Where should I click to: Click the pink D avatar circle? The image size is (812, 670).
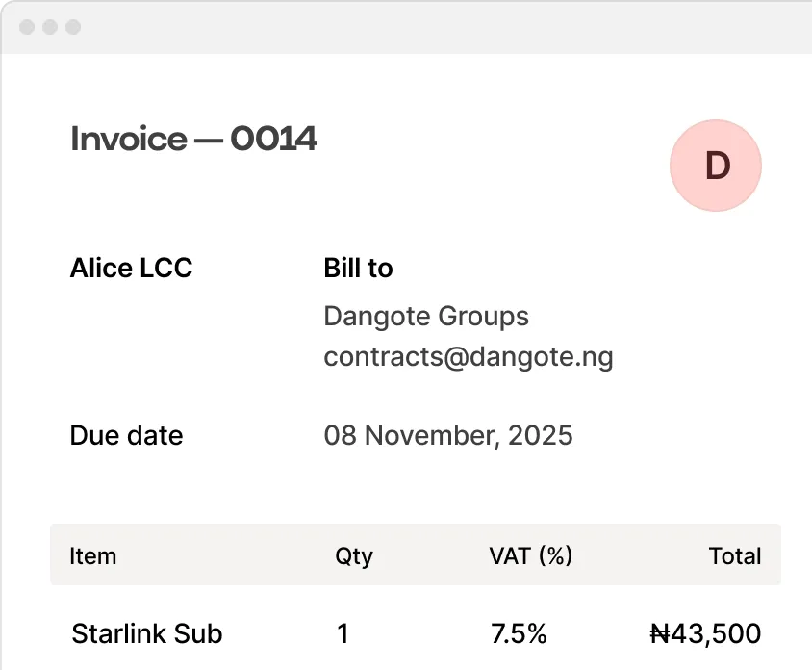[716, 166]
